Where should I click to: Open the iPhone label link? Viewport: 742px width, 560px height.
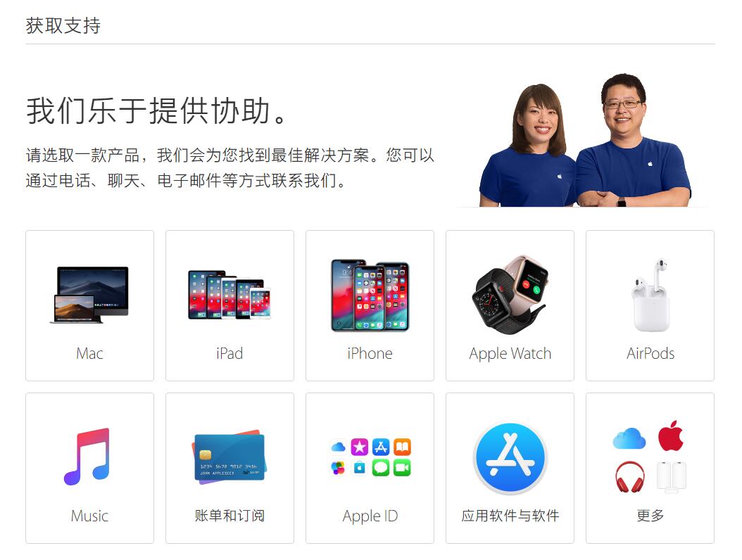coord(370,353)
